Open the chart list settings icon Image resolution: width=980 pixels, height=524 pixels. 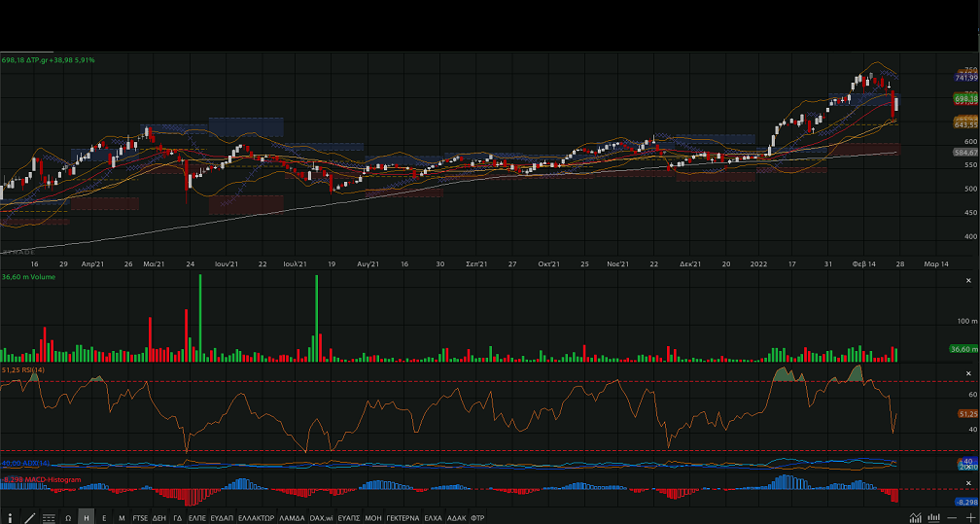pyautogui.click(x=49, y=517)
